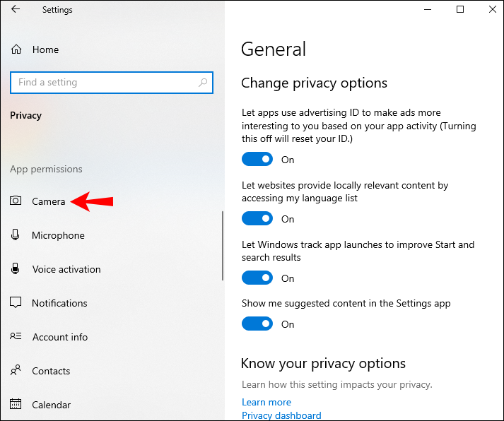This screenshot has height=421, width=504.
Task: Open Camera permissions via camera icon
Action: click(16, 201)
